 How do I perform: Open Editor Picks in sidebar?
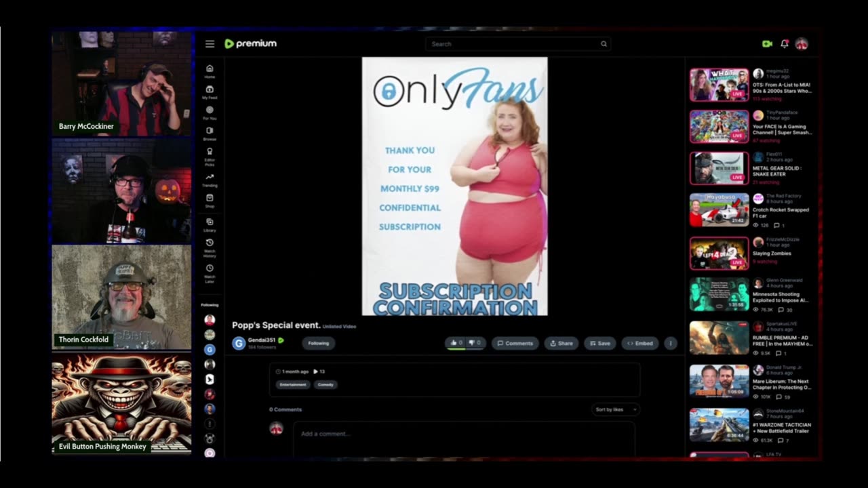tap(210, 156)
